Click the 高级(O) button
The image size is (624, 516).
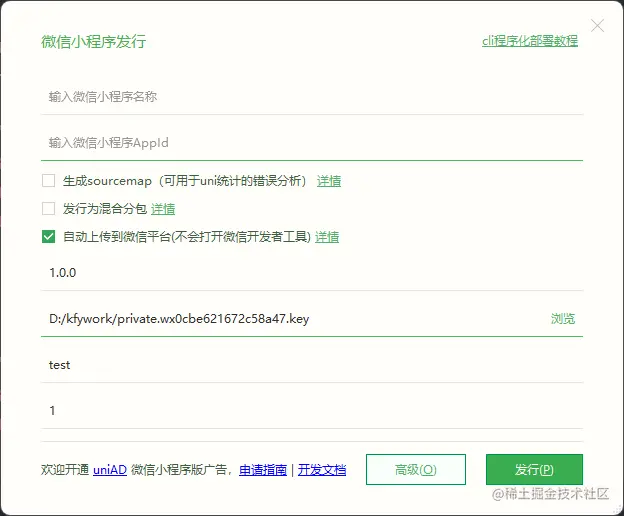click(416, 469)
